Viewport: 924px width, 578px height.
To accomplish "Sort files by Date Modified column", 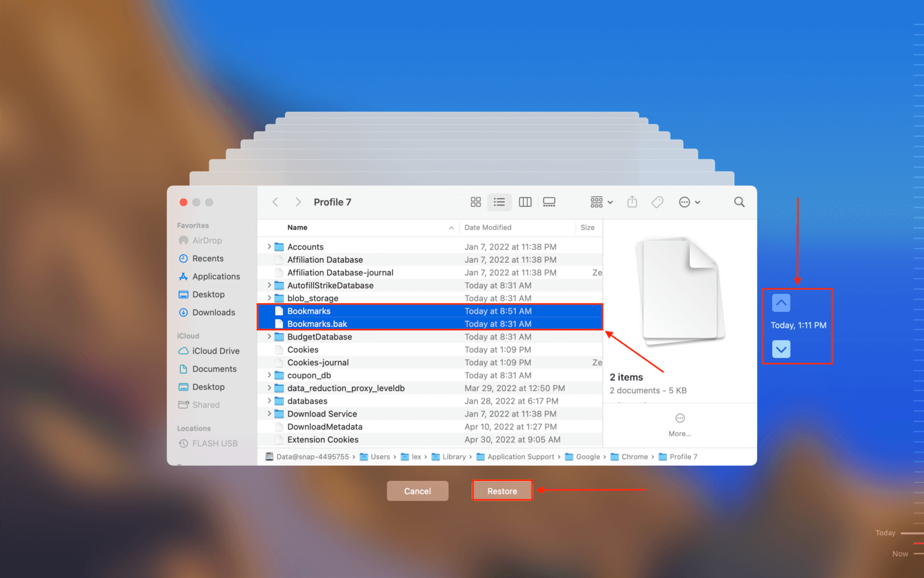I will [488, 227].
